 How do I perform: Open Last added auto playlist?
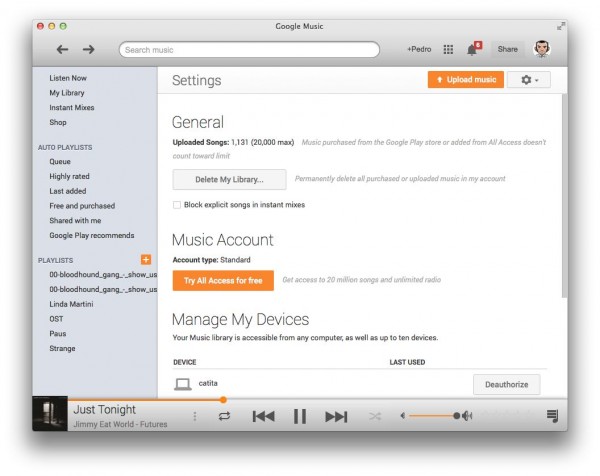coord(68,191)
